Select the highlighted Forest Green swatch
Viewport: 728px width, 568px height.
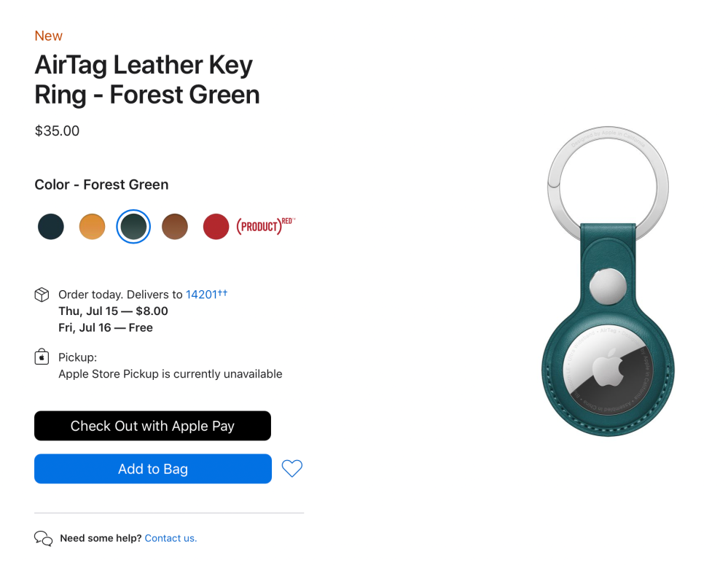click(133, 226)
